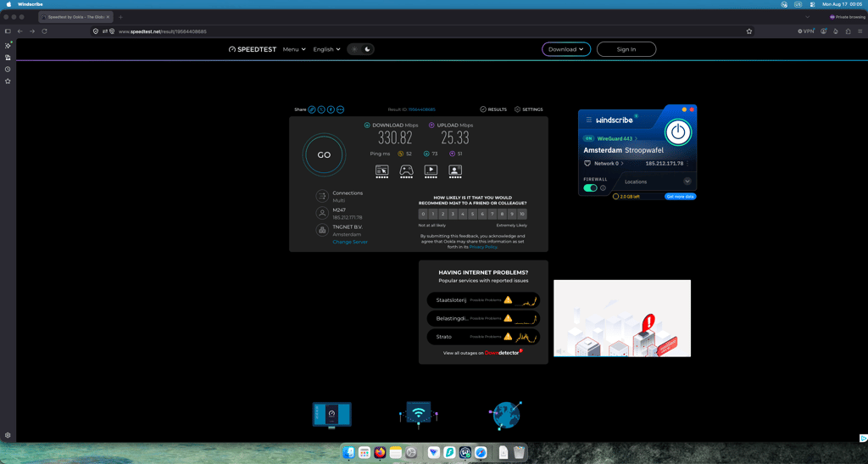This screenshot has width=868, height=464.
Task: Open the Windscribe menu bar item
Action: [30, 4]
